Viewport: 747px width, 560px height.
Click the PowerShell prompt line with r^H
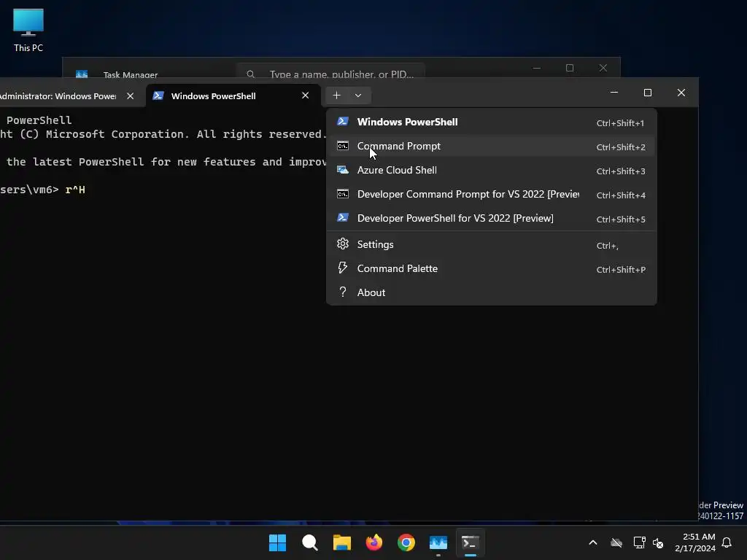pyautogui.click(x=43, y=190)
